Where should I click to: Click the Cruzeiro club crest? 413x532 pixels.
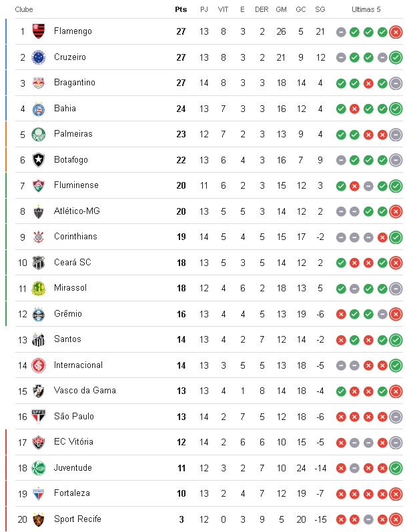[x=39, y=57]
